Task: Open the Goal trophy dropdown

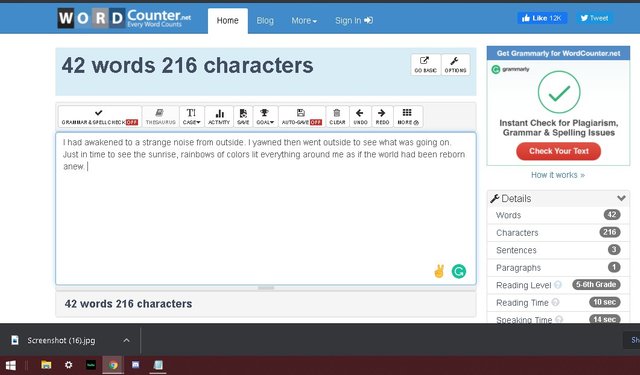Action: tap(265, 116)
